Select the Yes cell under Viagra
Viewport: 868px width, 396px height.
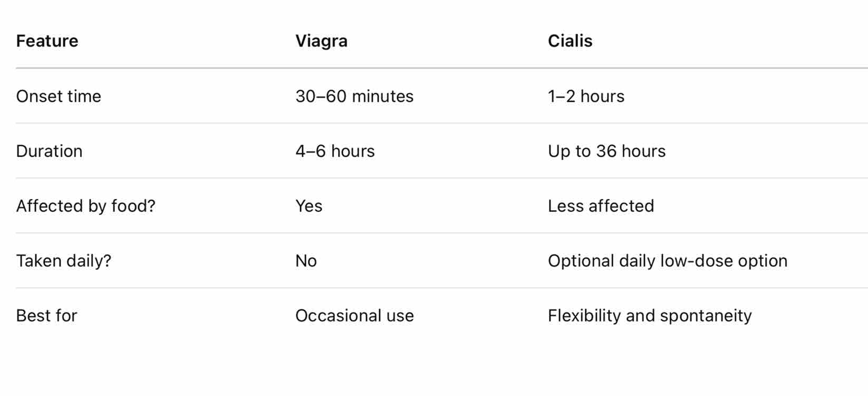pyautogui.click(x=308, y=206)
